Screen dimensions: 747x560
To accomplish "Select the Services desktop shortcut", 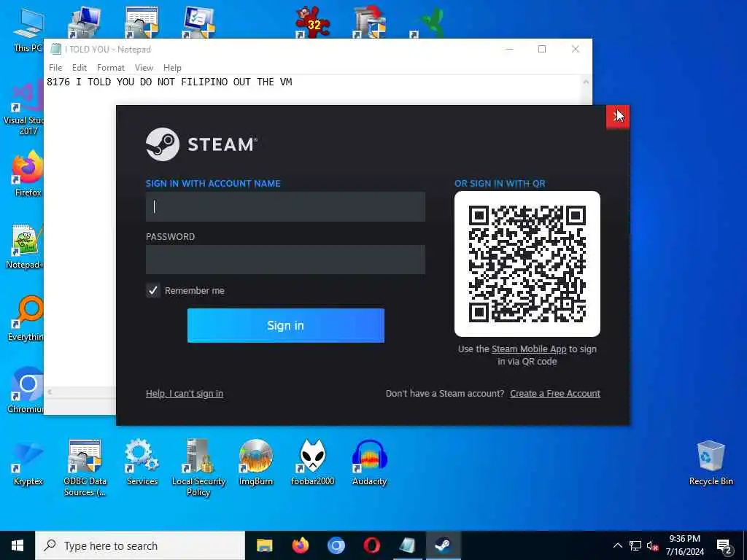I will tap(142, 463).
